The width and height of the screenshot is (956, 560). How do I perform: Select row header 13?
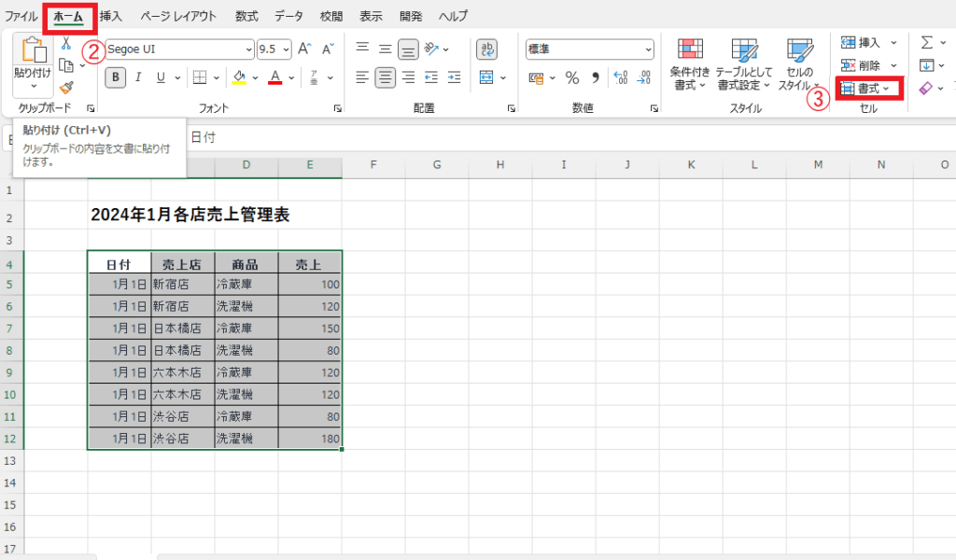(10, 461)
